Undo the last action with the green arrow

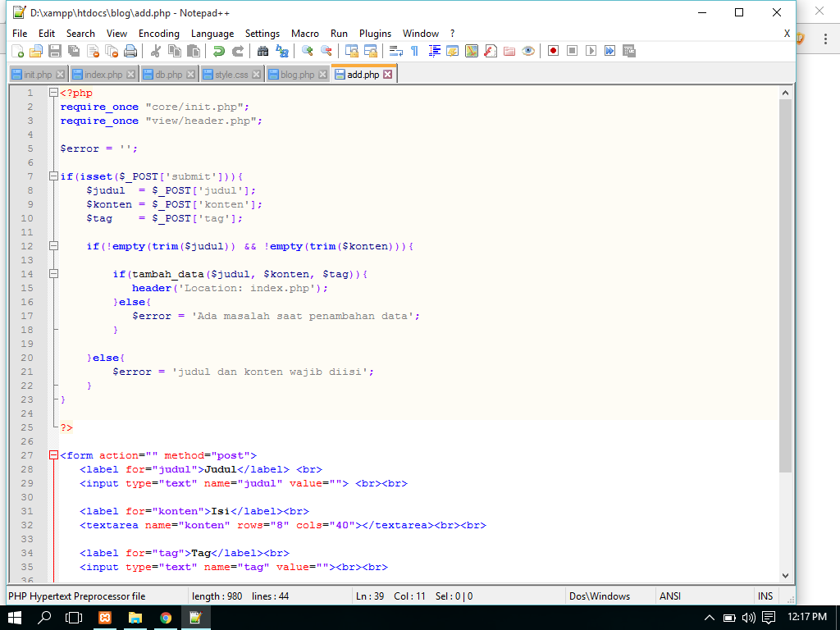pos(218,51)
